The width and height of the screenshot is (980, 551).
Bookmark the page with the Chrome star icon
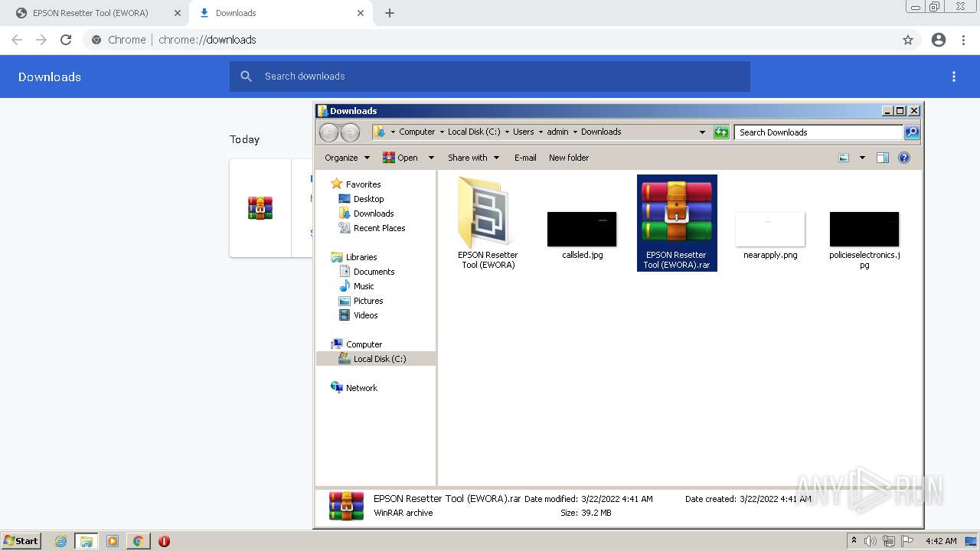coord(908,40)
